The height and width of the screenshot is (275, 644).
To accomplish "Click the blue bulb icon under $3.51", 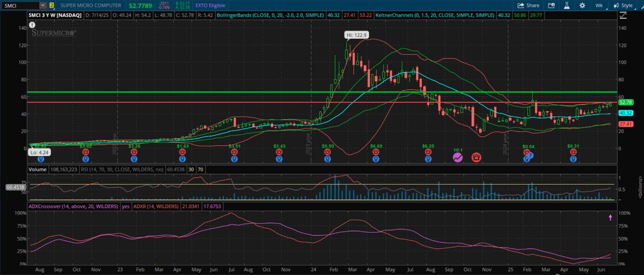I will click(x=235, y=159).
